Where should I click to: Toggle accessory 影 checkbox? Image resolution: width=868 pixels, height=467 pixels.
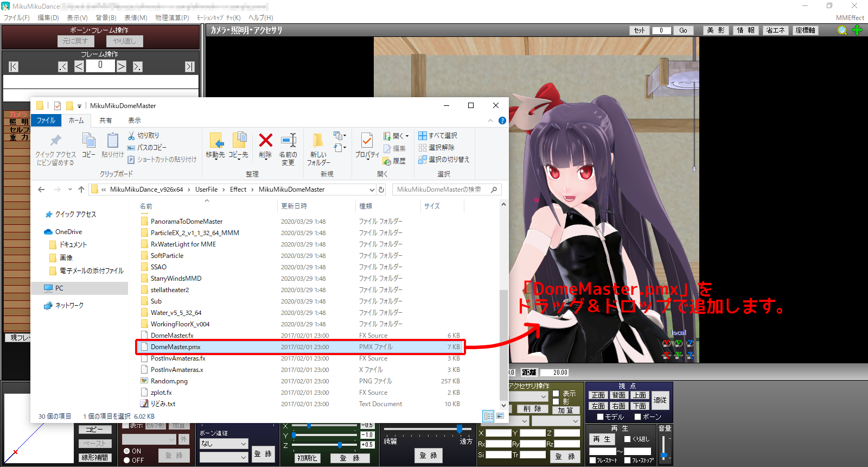[556, 402]
